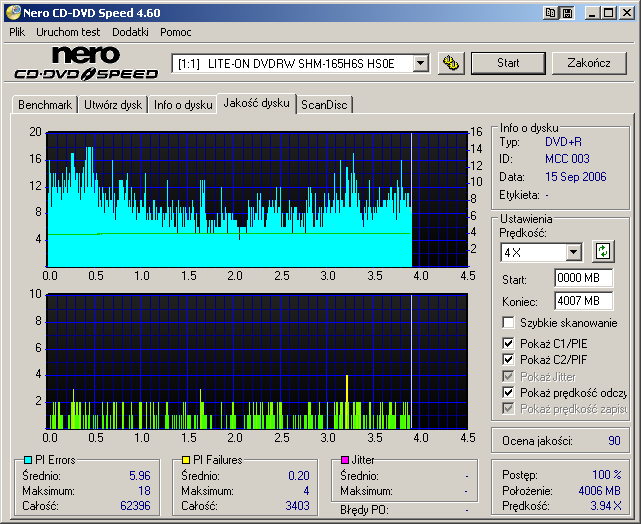Click the copy screenshot icon in title bar
The image size is (641, 524).
[551, 13]
